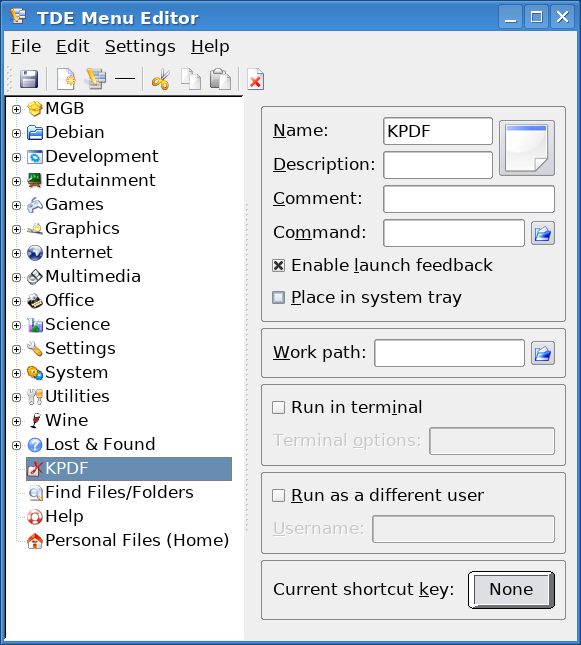Click the Save floppy disk toolbar icon
The width and height of the screenshot is (581, 645).
(29, 79)
